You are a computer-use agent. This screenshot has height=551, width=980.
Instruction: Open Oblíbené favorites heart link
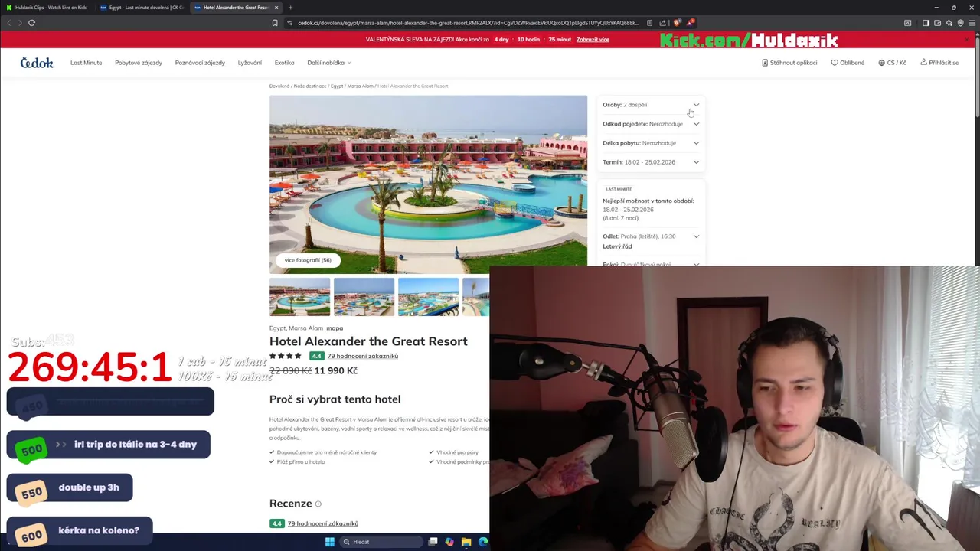pyautogui.click(x=848, y=63)
